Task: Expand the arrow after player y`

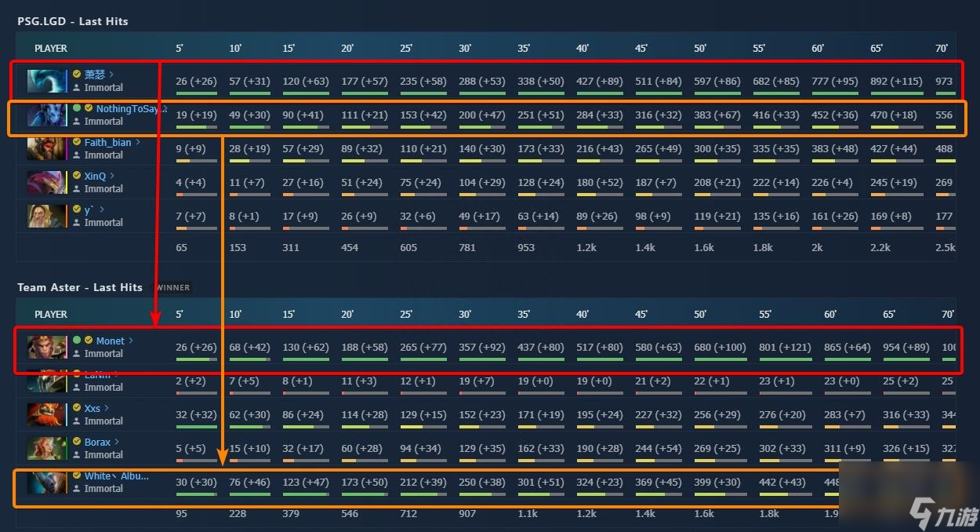Action: pos(102,210)
